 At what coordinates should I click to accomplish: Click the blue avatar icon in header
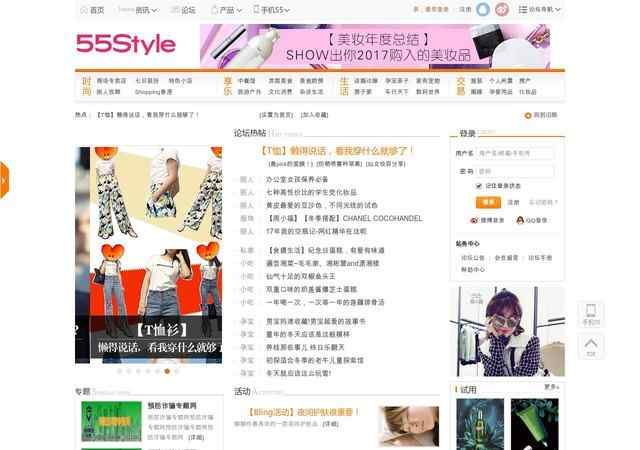483,10
